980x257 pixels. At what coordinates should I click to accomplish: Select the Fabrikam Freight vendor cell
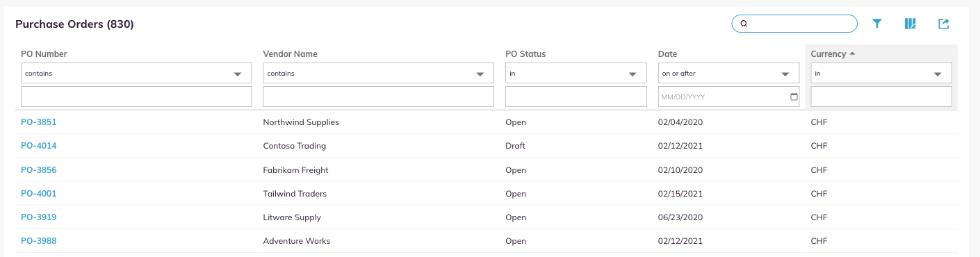295,170
